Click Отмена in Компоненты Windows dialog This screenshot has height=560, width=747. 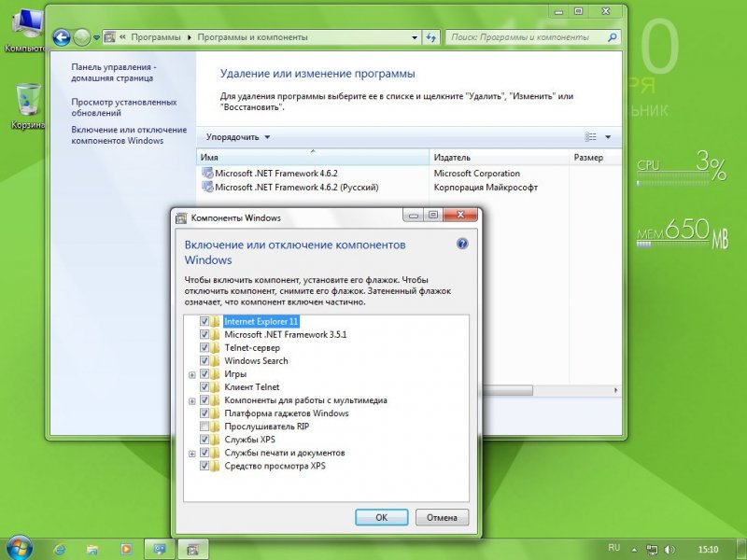(442, 517)
